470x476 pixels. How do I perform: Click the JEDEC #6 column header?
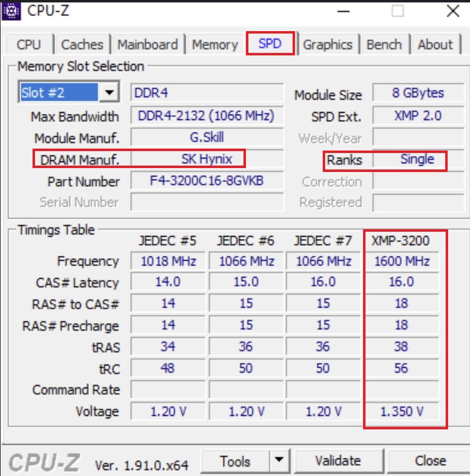coord(245,241)
